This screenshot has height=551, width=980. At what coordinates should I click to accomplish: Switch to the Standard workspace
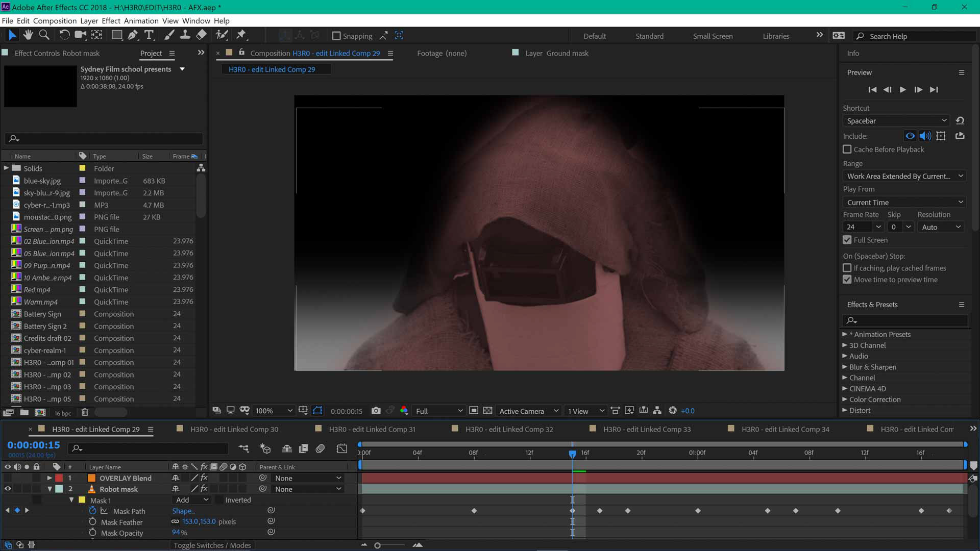coord(649,36)
